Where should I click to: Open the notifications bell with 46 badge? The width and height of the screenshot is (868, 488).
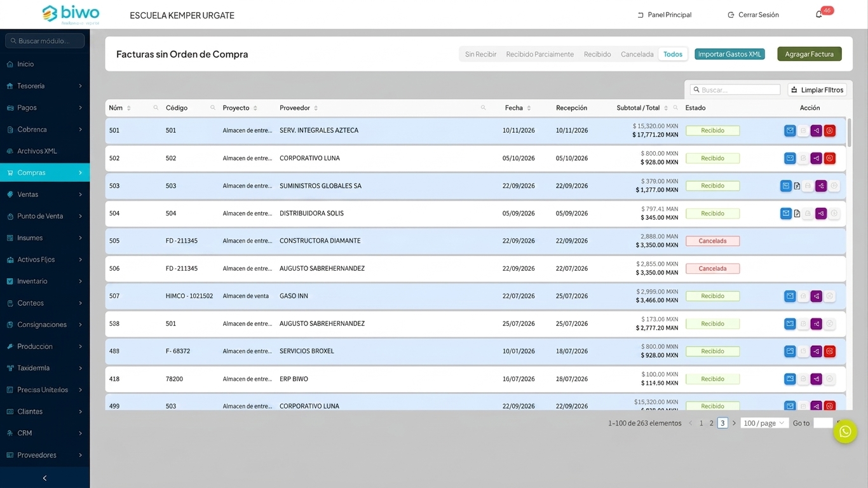819,15
